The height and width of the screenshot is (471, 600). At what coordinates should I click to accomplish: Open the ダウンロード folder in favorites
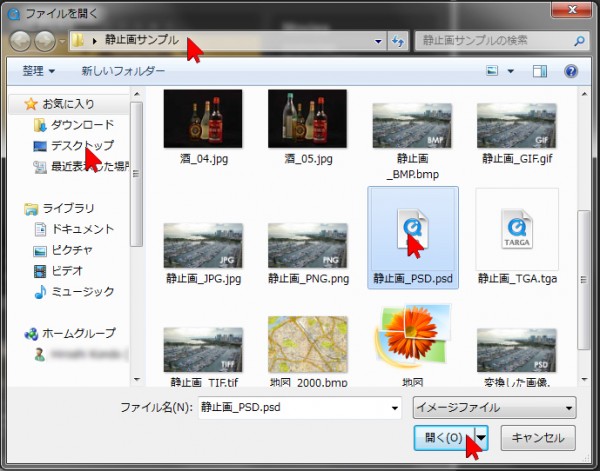[x=82, y=125]
